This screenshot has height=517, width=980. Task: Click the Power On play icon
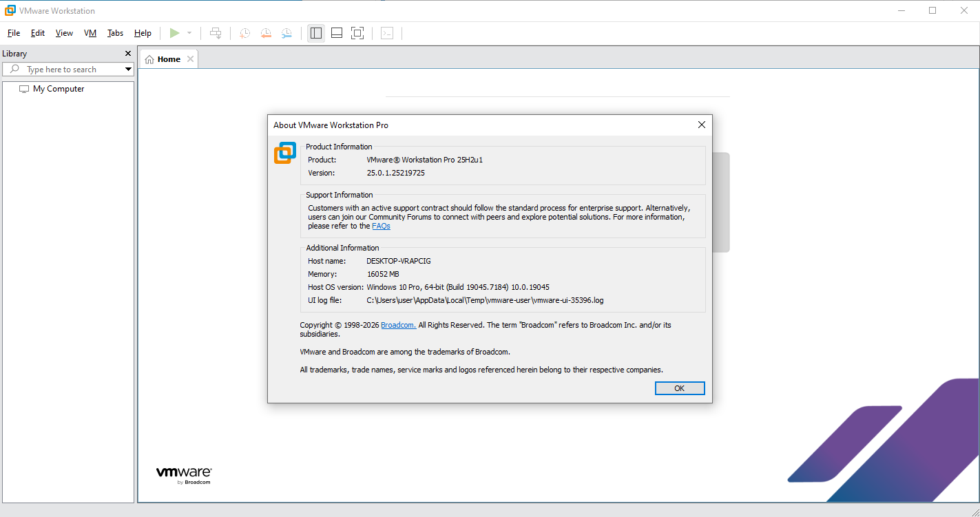click(x=175, y=33)
